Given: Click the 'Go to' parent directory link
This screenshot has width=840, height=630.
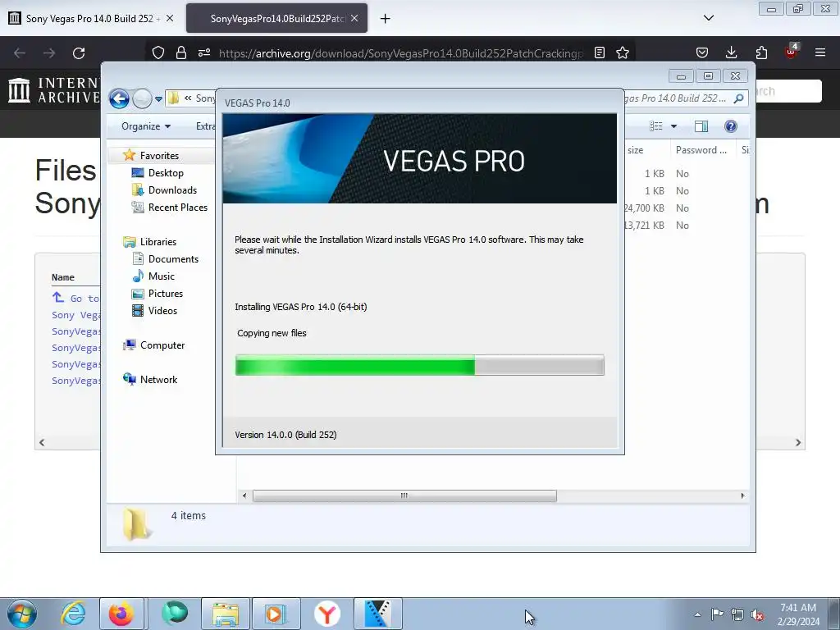Looking at the screenshot, I should click(x=76, y=298).
